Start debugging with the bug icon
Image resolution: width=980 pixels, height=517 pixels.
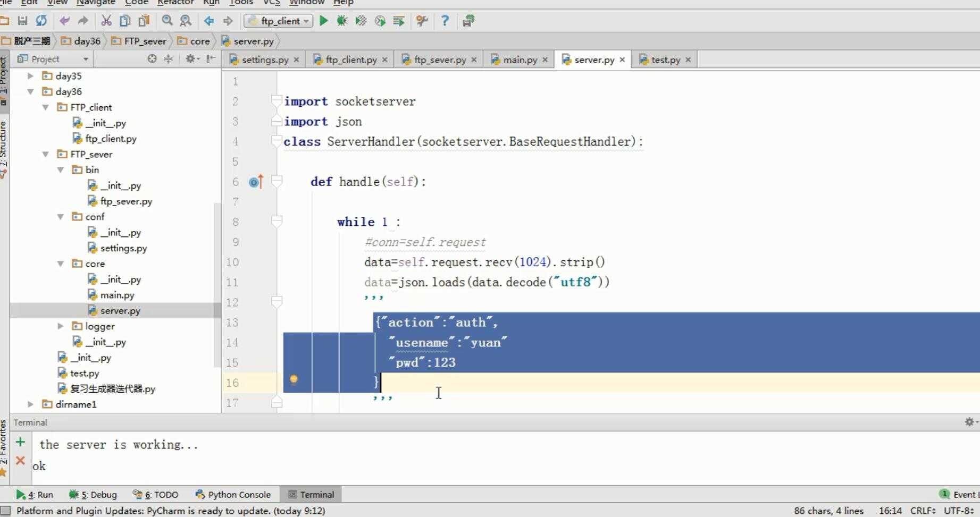(342, 21)
